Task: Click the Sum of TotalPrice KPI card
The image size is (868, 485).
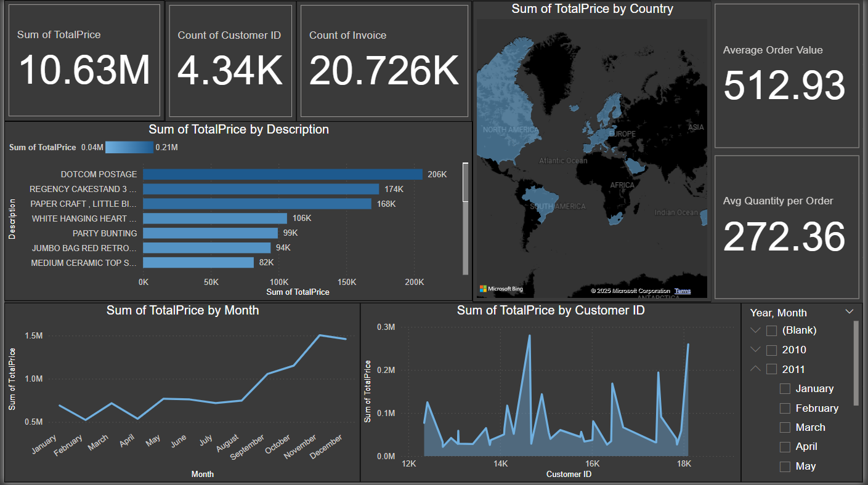Action: [84, 60]
